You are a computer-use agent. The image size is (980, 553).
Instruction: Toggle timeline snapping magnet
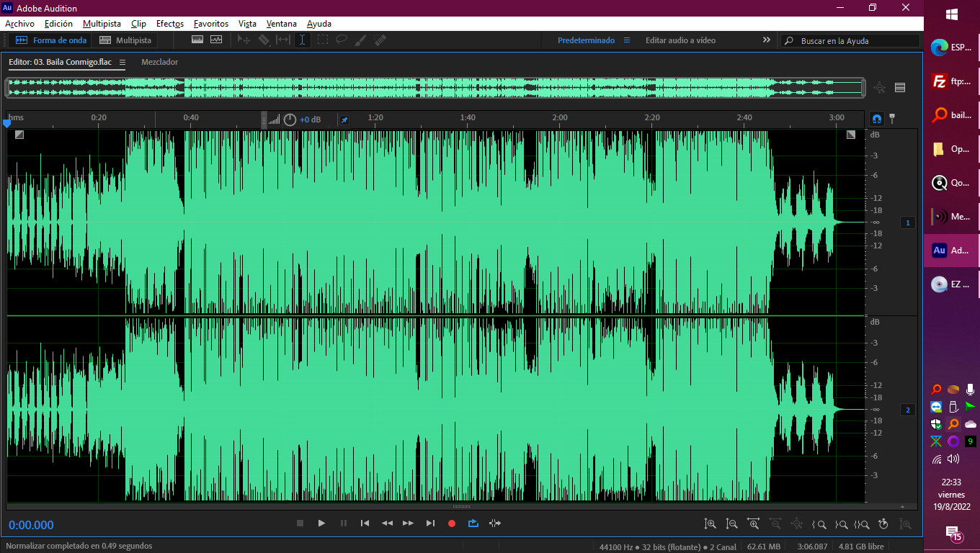click(x=877, y=119)
